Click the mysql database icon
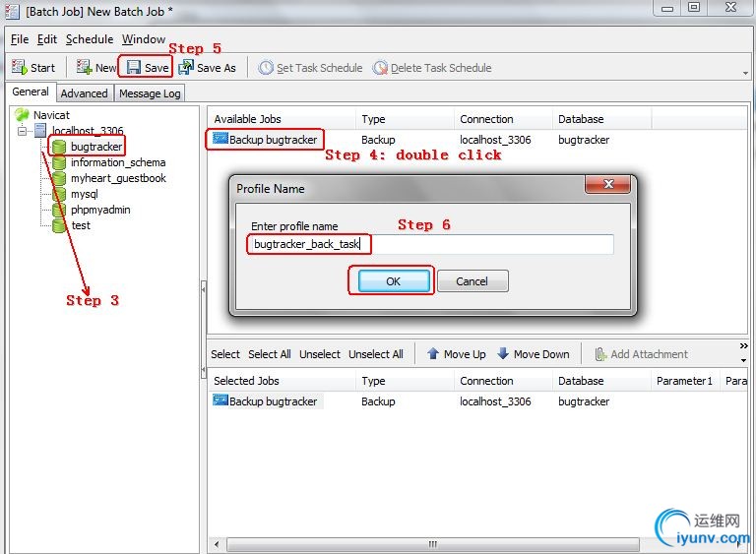Viewport: 756px width, 554px height. coord(59,194)
